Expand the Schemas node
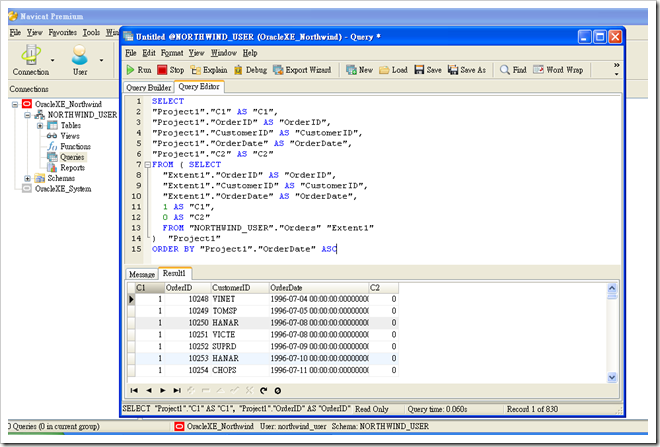Viewport: 660px width, 447px height. click(x=27, y=178)
